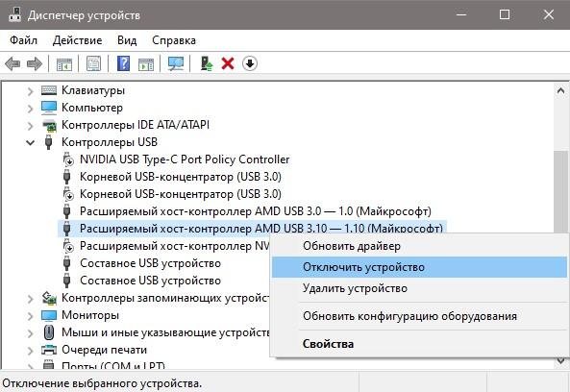
Task: Expand the Очереди печати category
Action: point(31,351)
